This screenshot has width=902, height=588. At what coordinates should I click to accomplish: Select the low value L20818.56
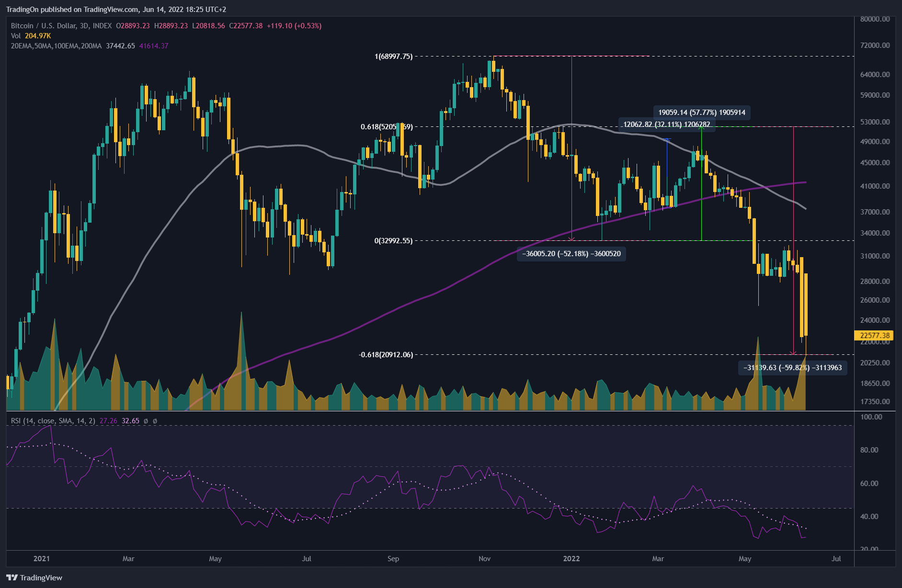click(208, 26)
